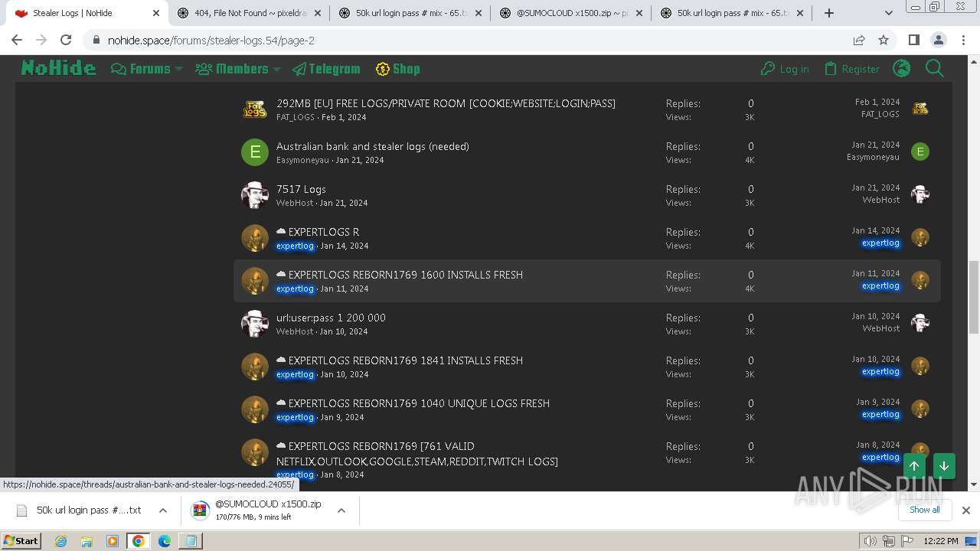Show all downloads
Image resolution: width=980 pixels, height=551 pixels.
click(x=925, y=510)
